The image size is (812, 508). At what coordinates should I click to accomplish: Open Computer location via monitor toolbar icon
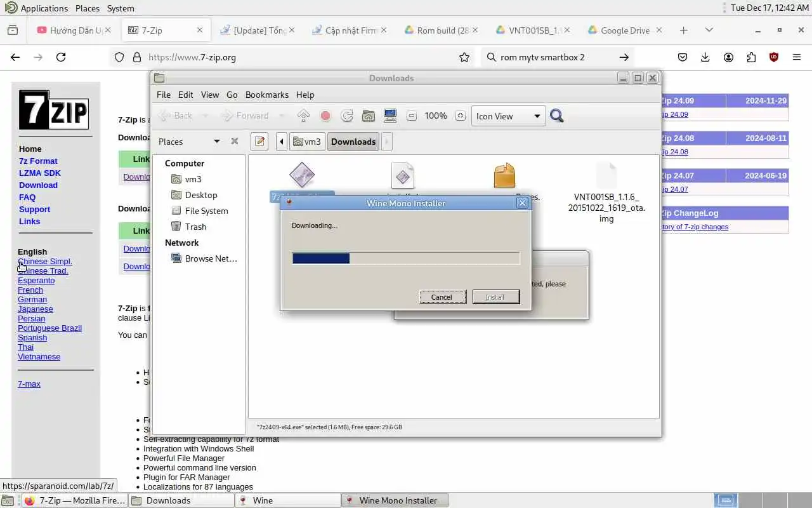click(x=390, y=116)
